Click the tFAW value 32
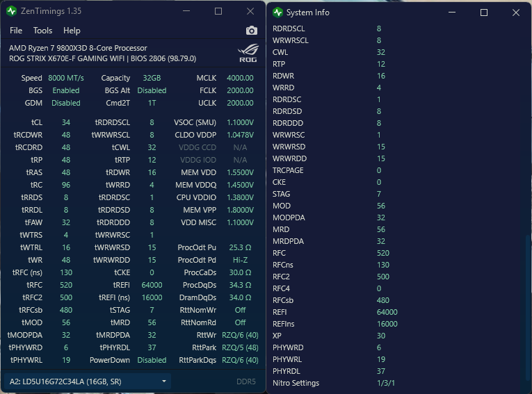 66,223
